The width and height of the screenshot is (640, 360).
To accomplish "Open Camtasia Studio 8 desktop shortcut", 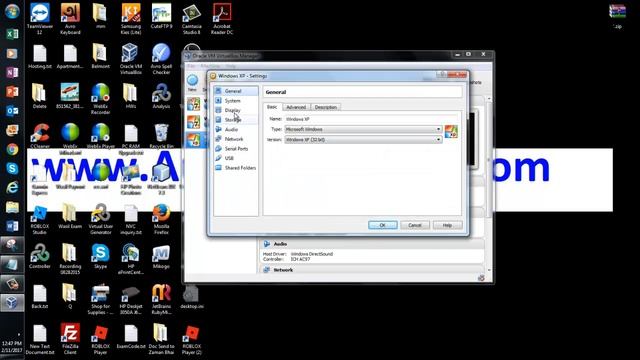I will 191,18.
